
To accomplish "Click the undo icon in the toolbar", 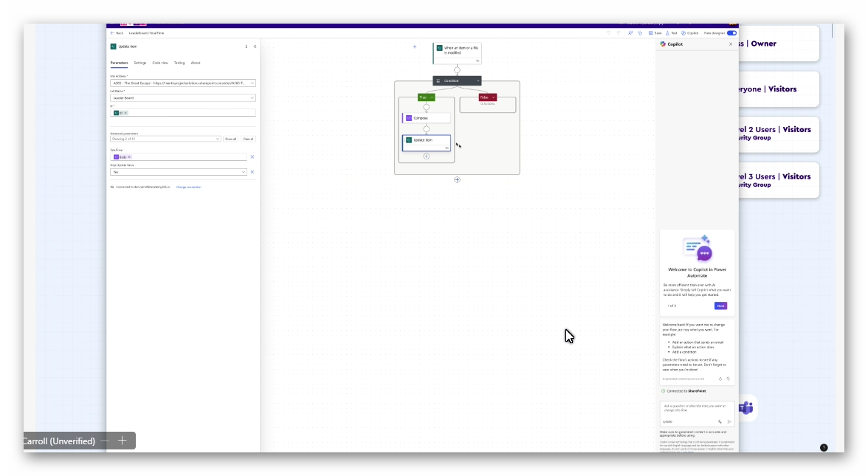I will (609, 33).
